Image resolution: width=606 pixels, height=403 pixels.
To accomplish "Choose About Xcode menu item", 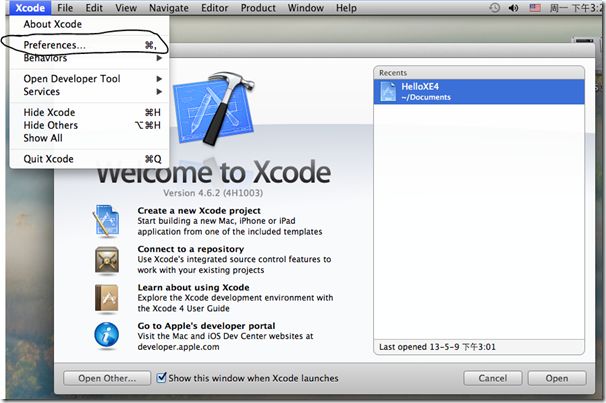I will 89,24.
